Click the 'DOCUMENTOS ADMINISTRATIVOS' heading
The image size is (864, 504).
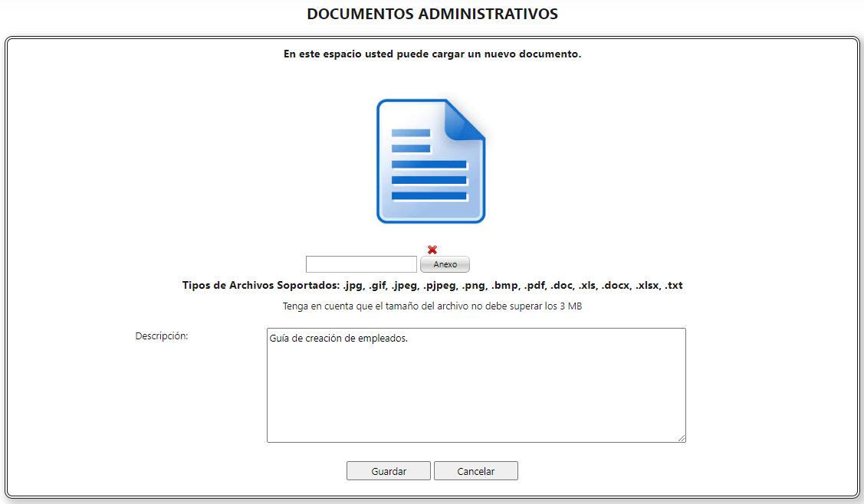(432, 15)
